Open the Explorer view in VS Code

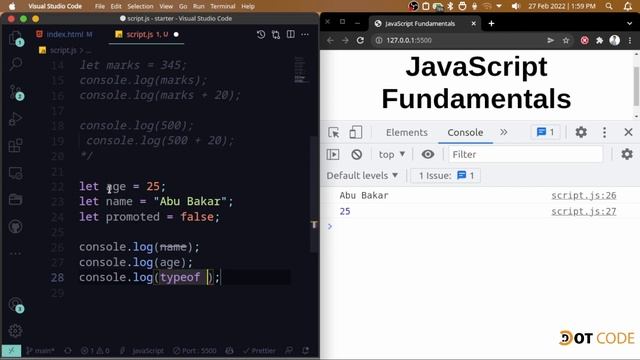tap(16, 38)
